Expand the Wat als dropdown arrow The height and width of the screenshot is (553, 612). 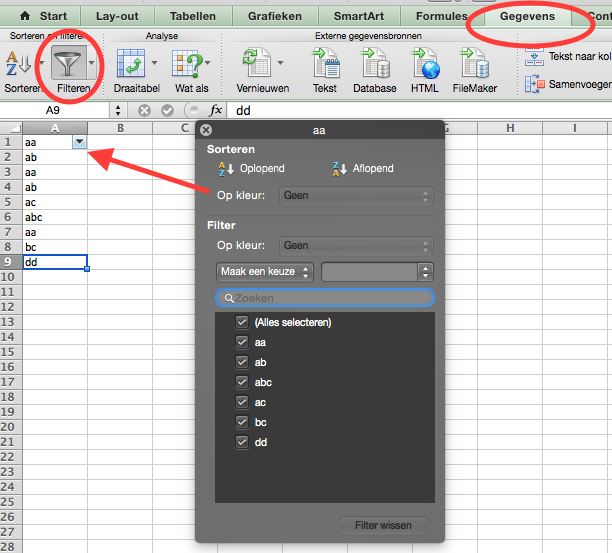[x=208, y=63]
